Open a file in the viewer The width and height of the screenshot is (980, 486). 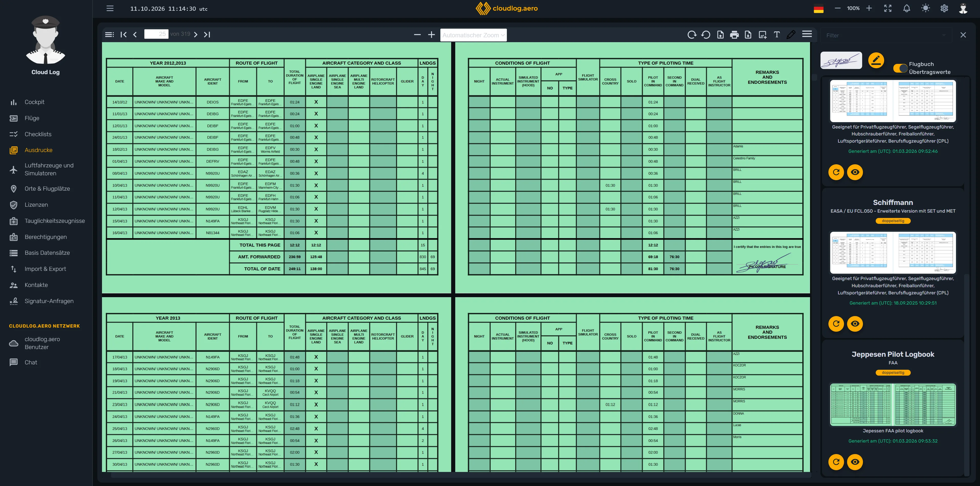coord(720,34)
